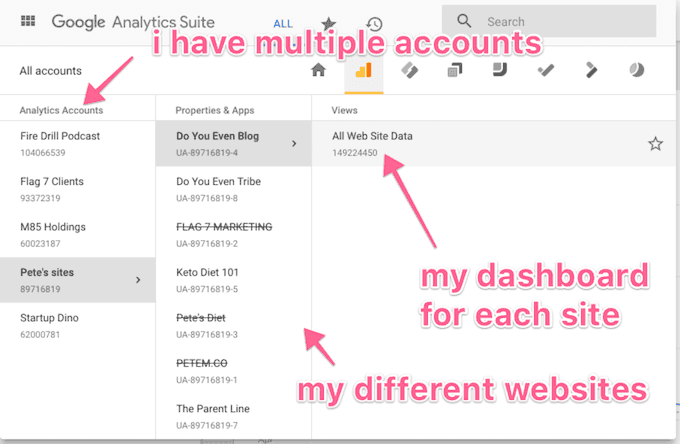Click account ID 62000781
Viewport: 680px width, 444px height.
(x=40, y=335)
